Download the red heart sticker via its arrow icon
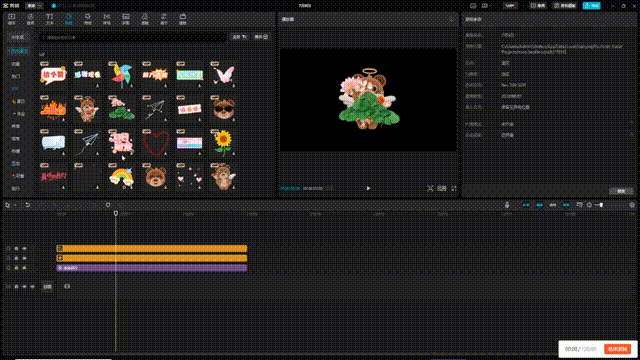 (x=165, y=153)
